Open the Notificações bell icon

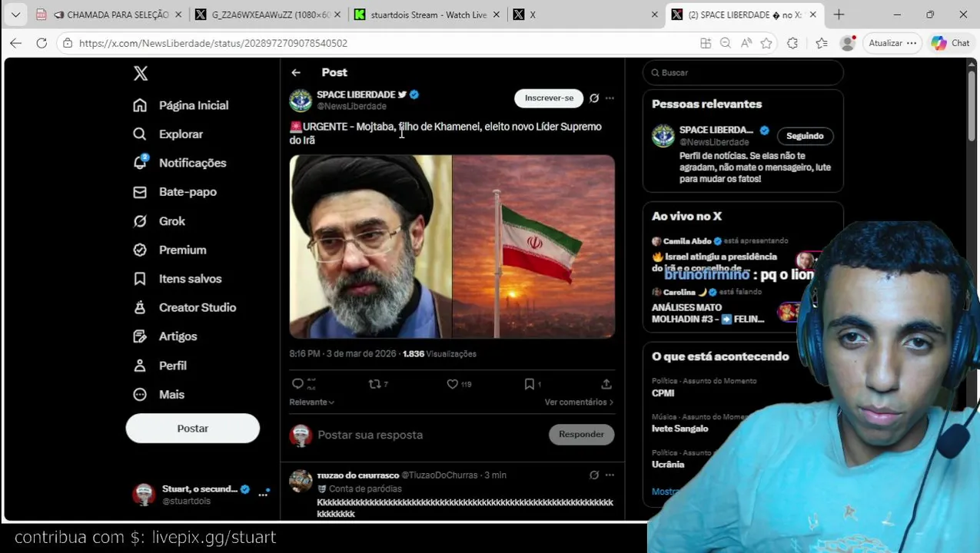[140, 162]
